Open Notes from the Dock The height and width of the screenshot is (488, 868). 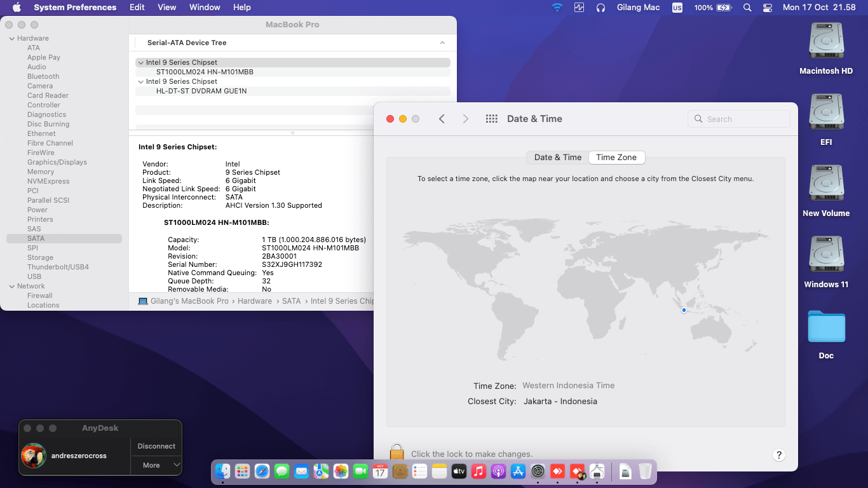(439, 471)
